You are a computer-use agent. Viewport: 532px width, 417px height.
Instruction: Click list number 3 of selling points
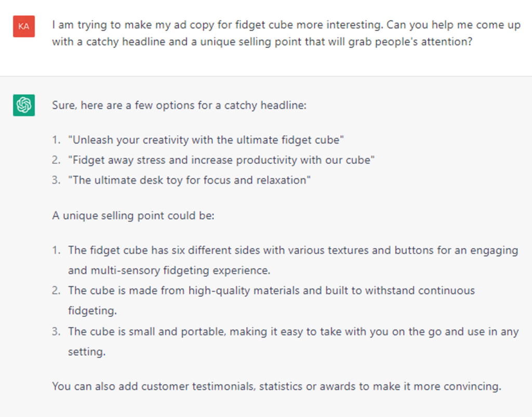(56, 331)
